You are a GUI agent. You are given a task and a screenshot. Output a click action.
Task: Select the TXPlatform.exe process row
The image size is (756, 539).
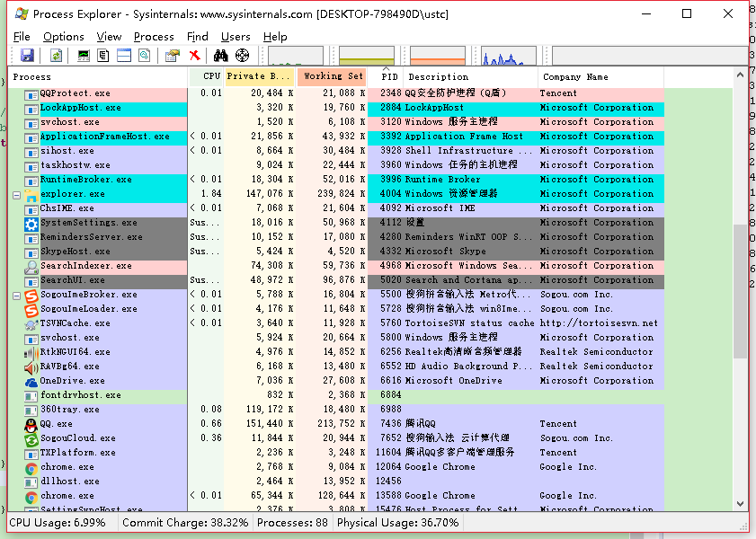(336, 453)
